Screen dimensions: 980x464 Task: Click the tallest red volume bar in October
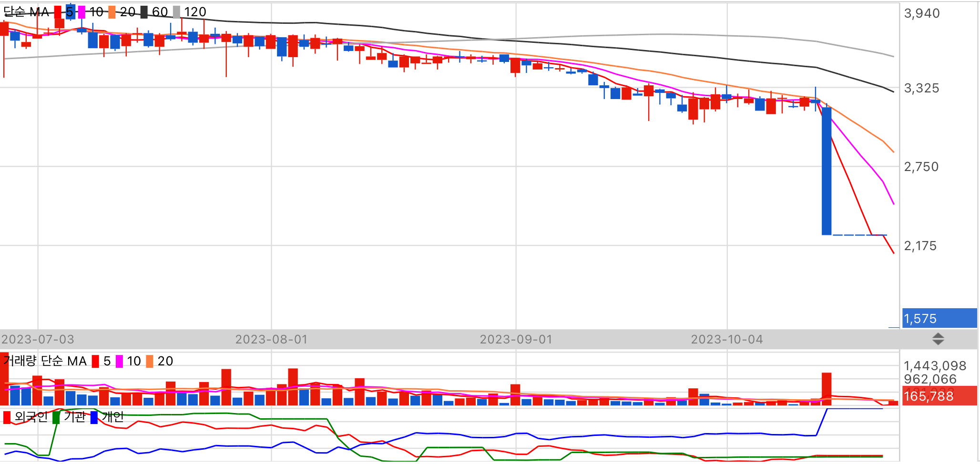pyautogui.click(x=827, y=389)
